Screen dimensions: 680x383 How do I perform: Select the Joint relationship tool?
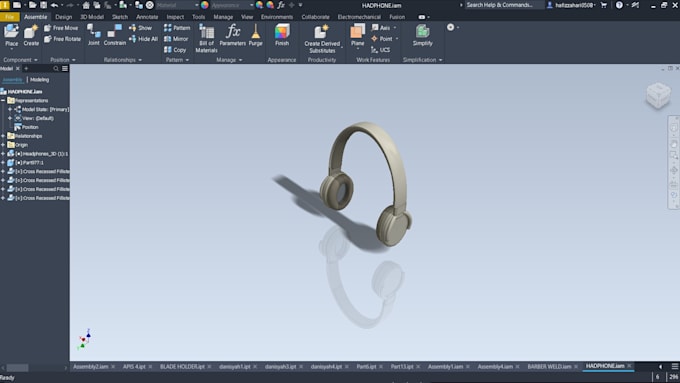click(94, 35)
